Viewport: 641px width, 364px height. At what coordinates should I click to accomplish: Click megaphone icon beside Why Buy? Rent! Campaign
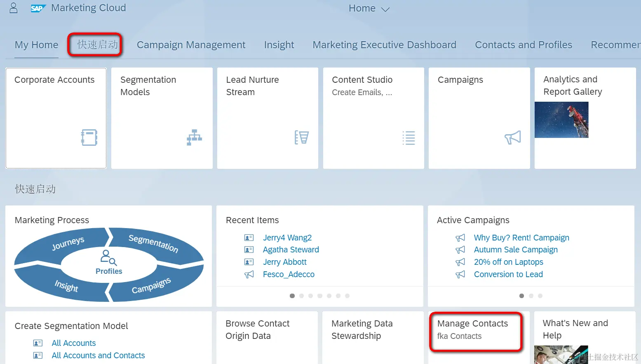pyautogui.click(x=460, y=238)
